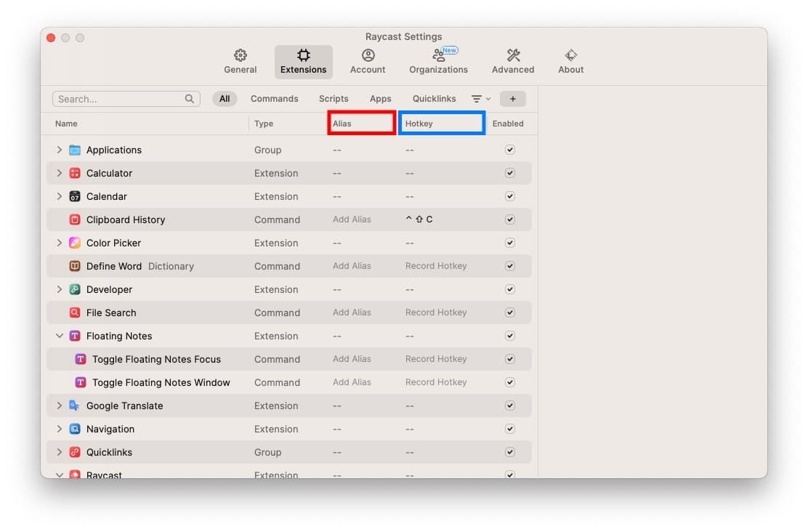This screenshot has width=808, height=532.
Task: Click the extensions search field
Action: click(x=126, y=98)
